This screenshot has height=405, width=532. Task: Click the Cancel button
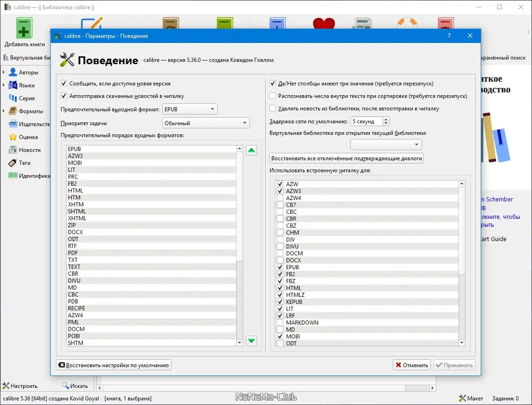pyautogui.click(x=411, y=365)
